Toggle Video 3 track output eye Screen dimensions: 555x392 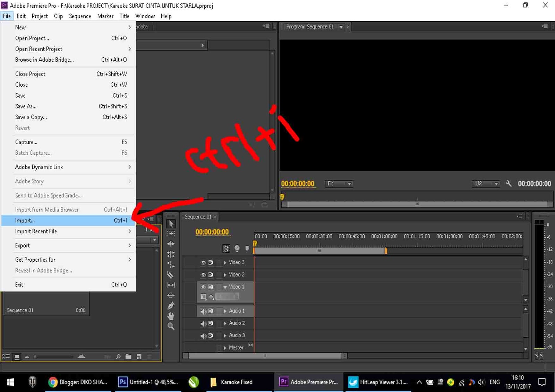(x=203, y=262)
